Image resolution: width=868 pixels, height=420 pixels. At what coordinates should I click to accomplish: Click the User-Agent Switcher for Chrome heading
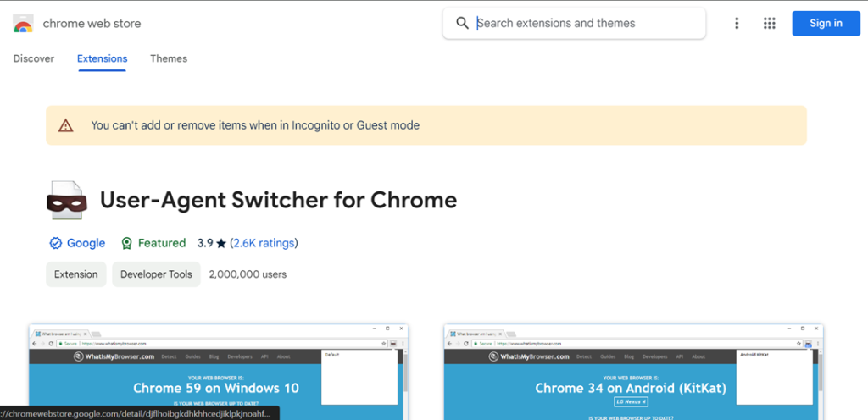click(x=278, y=200)
